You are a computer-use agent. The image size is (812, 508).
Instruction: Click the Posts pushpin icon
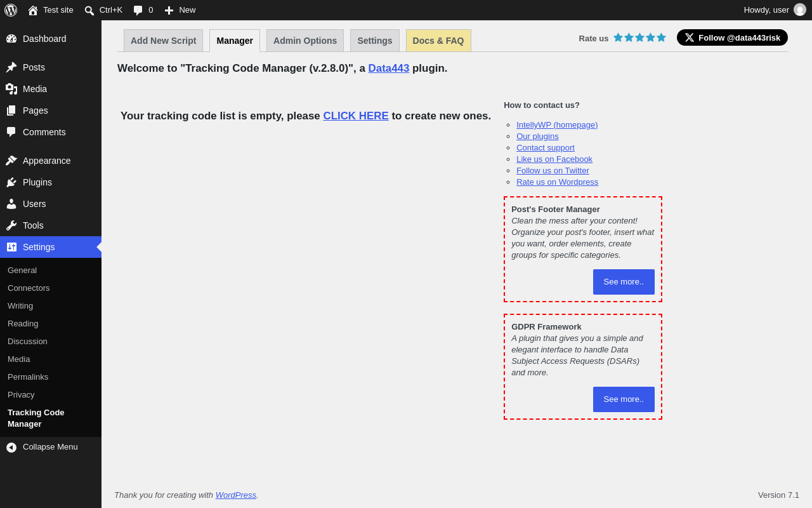[x=11, y=67]
